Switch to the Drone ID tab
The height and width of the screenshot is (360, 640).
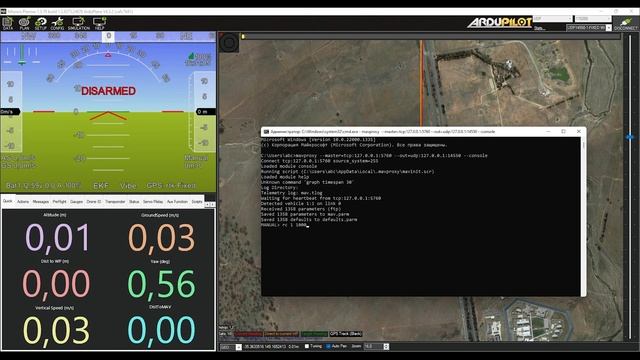click(x=94, y=202)
